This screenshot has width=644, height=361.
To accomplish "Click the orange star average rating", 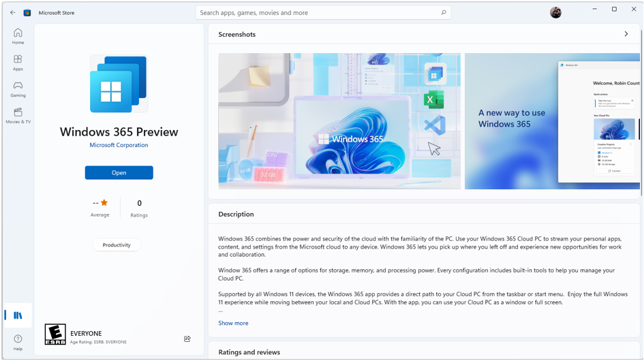I will click(x=104, y=202).
